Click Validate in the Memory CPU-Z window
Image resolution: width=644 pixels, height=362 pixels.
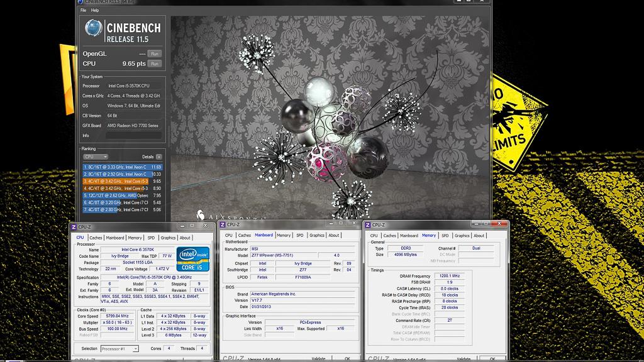464,359
